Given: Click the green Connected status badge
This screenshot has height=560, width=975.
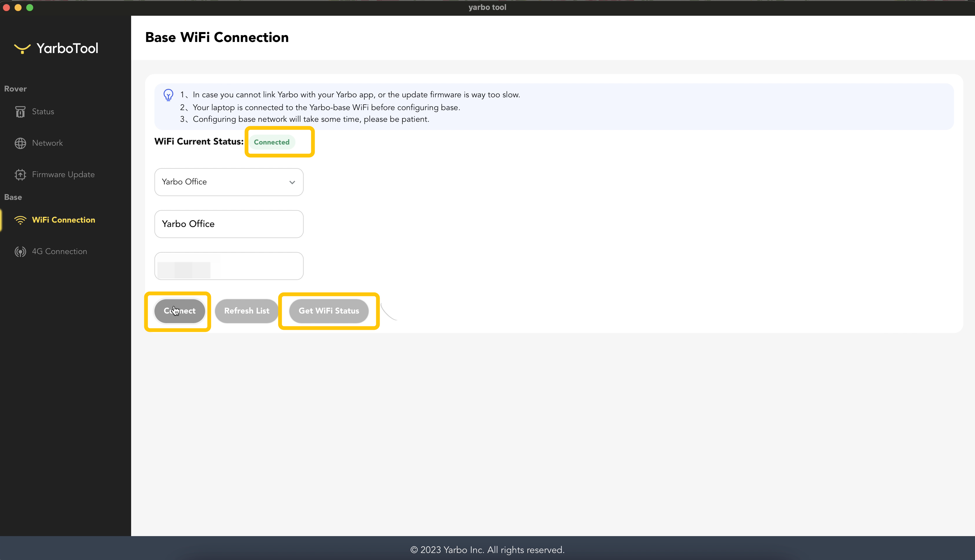Looking at the screenshot, I should coord(272,142).
